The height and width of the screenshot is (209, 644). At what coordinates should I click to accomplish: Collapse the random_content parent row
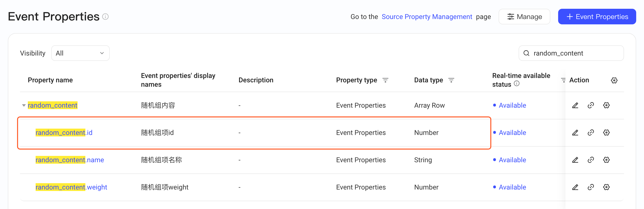coord(24,105)
